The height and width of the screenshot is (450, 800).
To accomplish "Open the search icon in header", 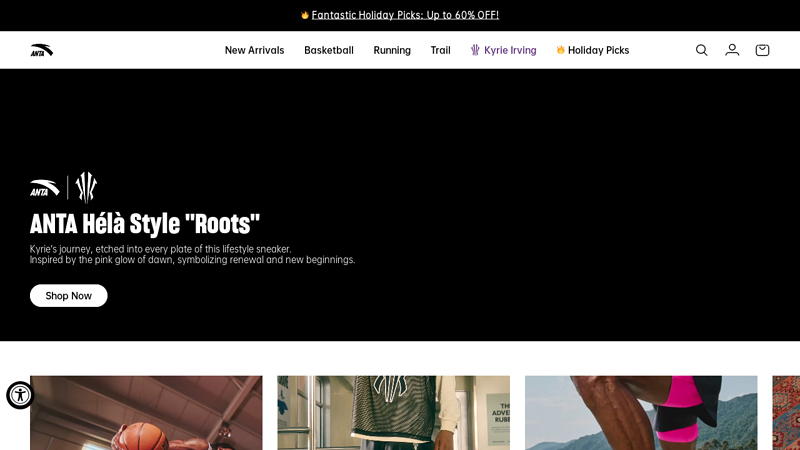I will pos(702,50).
